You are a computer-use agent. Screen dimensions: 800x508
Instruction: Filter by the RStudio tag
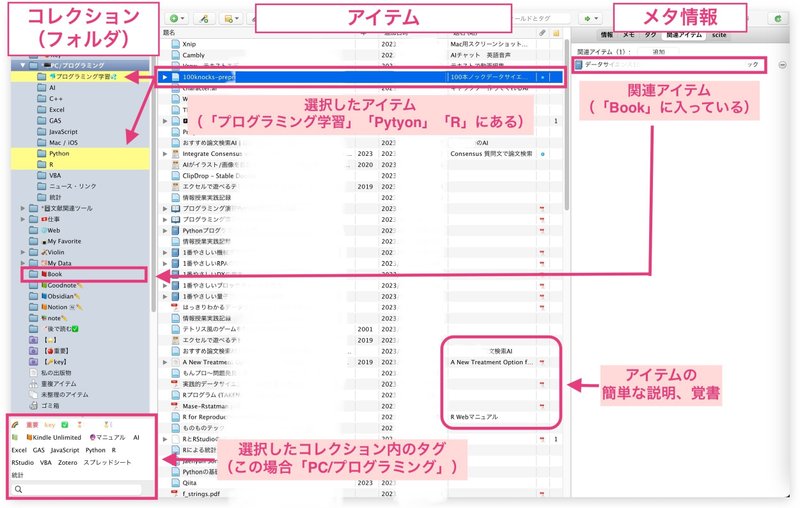coord(22,463)
